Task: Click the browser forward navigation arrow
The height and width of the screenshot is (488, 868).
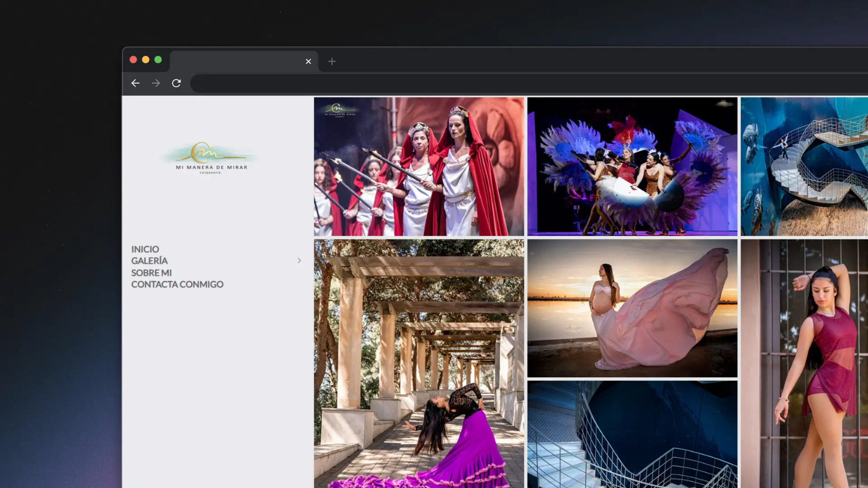Action: coord(156,83)
